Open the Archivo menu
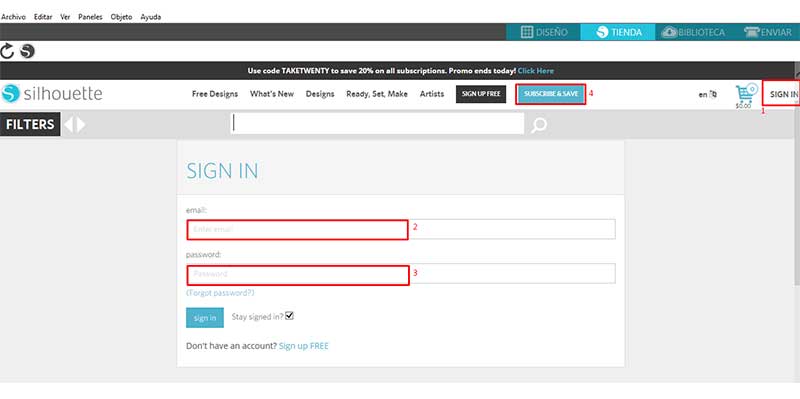Viewport: 800px width, 399px height. (x=13, y=17)
